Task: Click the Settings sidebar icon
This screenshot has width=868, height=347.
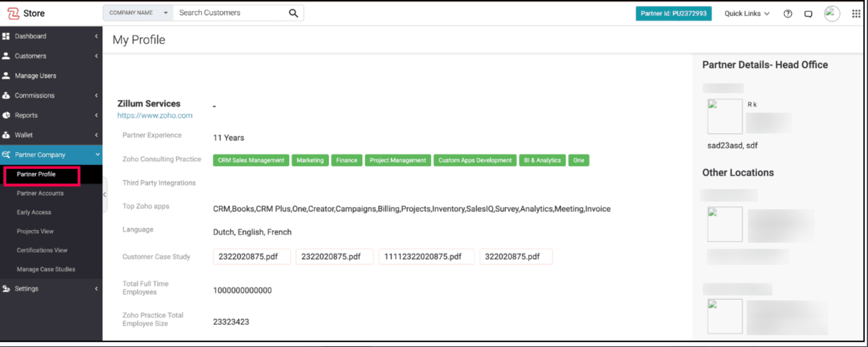Action: coord(6,288)
